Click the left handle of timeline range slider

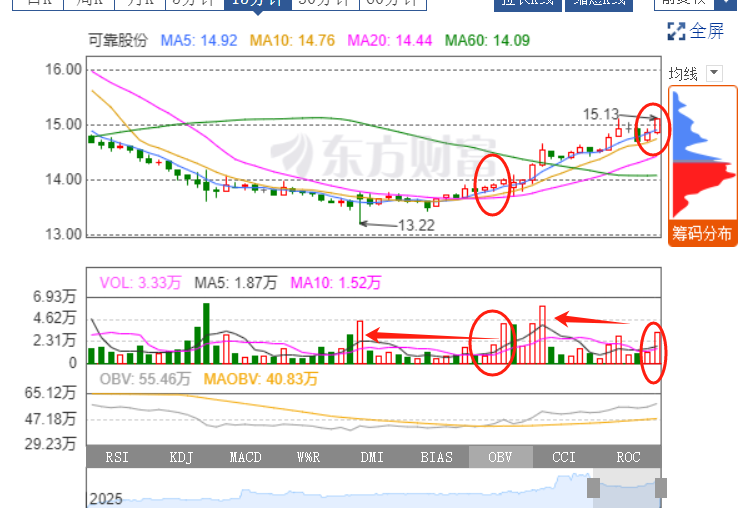(593, 488)
